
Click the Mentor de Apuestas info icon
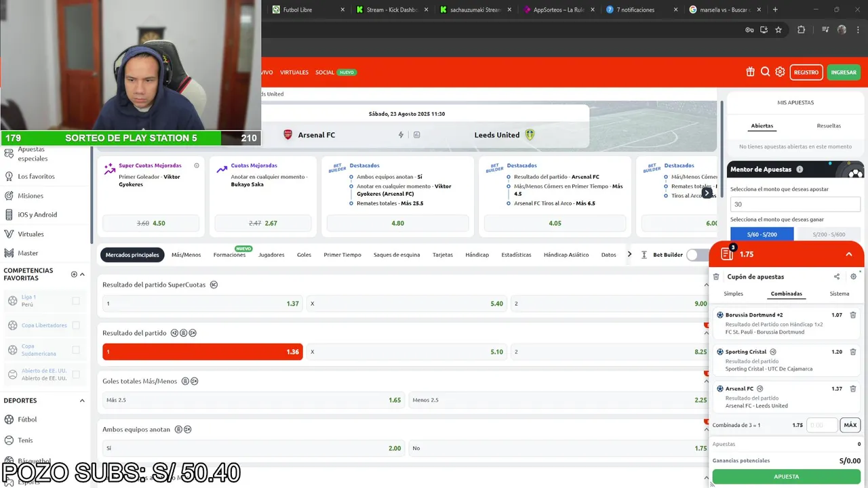[800, 169]
